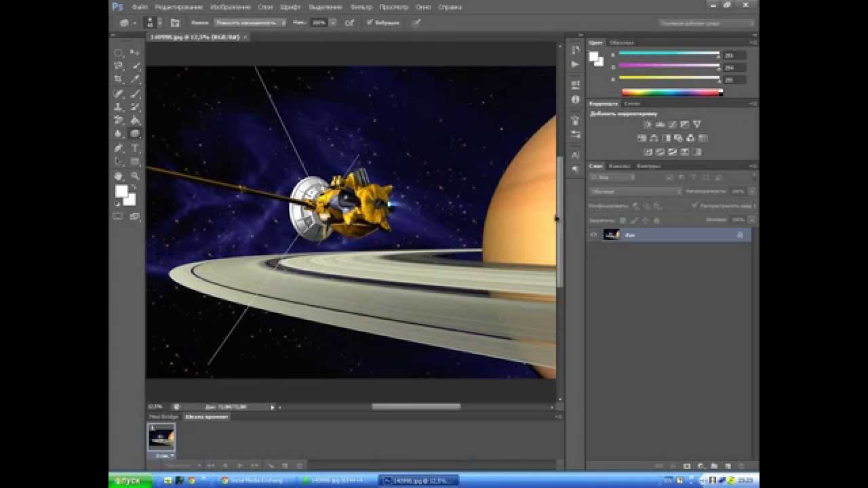The width and height of the screenshot is (868, 488).
Task: Open the layer opacity dropdown arrow
Action: click(x=752, y=191)
